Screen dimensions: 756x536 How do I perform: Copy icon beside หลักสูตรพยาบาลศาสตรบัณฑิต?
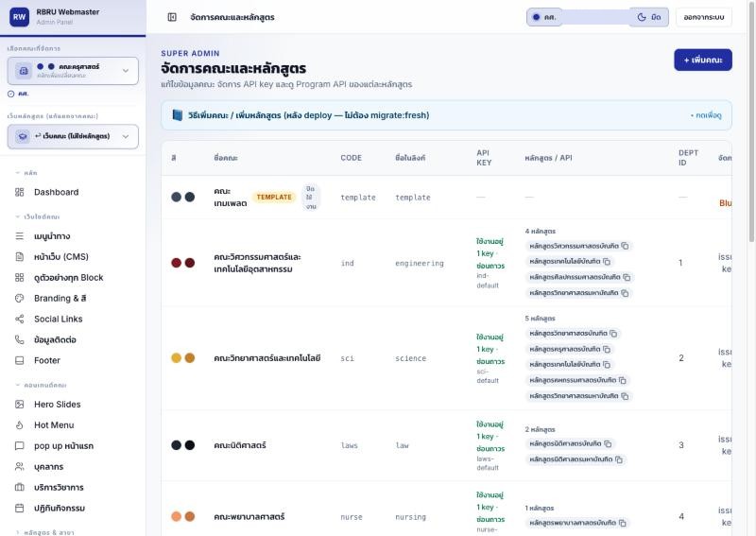point(623,523)
